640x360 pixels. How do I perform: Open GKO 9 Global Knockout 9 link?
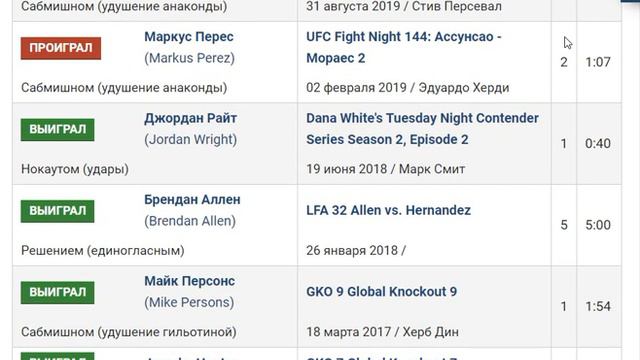pyautogui.click(x=381, y=292)
